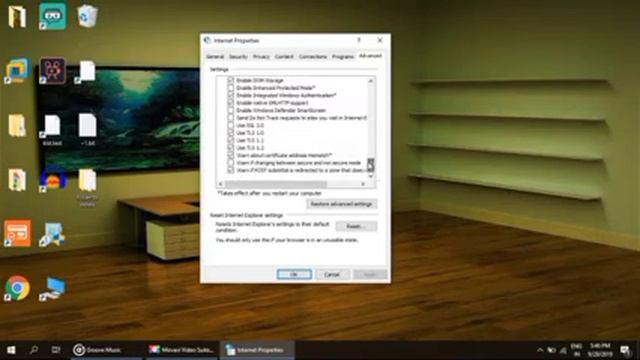
Task: Toggle Enable native XMLHTTP support
Action: click(231, 103)
